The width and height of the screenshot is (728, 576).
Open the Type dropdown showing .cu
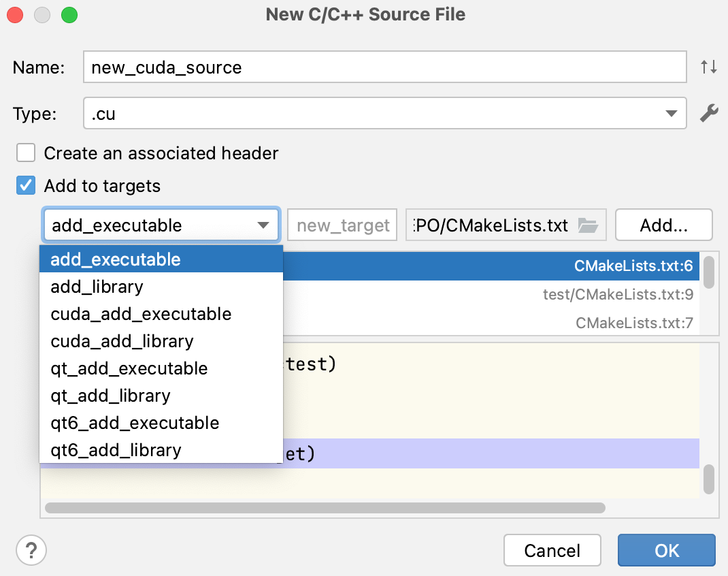(673, 113)
